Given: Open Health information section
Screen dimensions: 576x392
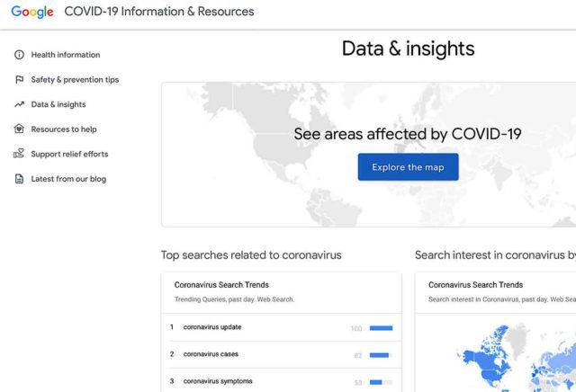Looking at the screenshot, I should (66, 55).
